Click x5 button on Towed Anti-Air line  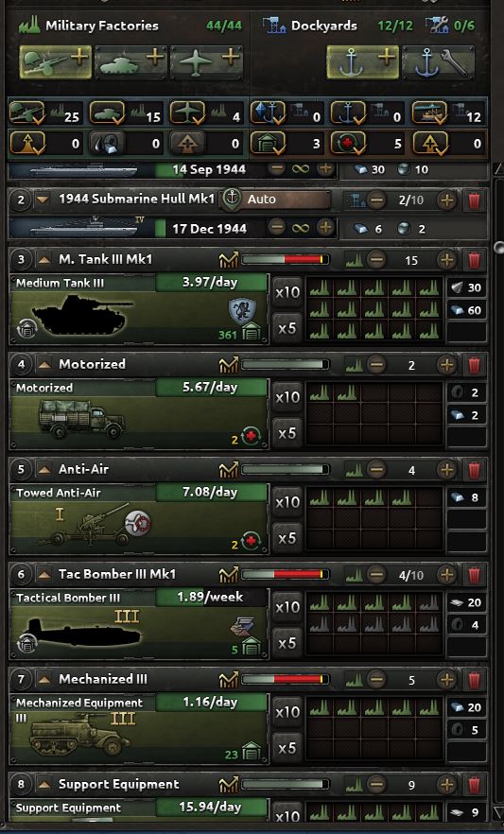tap(287, 538)
